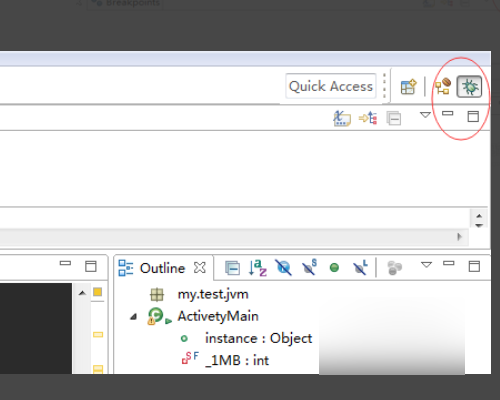Toggle Hide Local Types in Outline

click(x=360, y=268)
